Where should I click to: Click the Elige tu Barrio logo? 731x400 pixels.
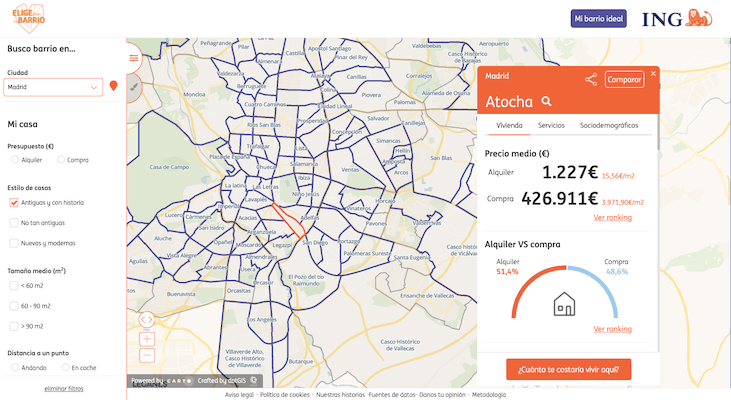[x=29, y=19]
